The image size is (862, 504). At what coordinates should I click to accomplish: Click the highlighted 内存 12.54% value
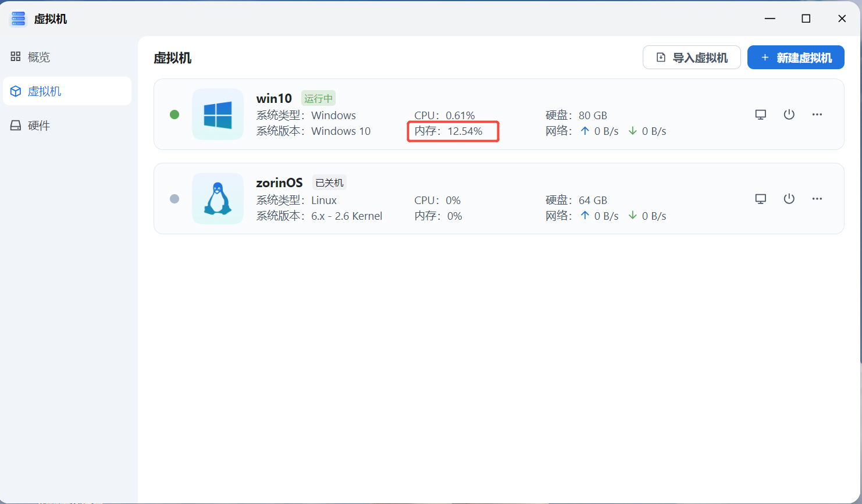click(x=453, y=131)
